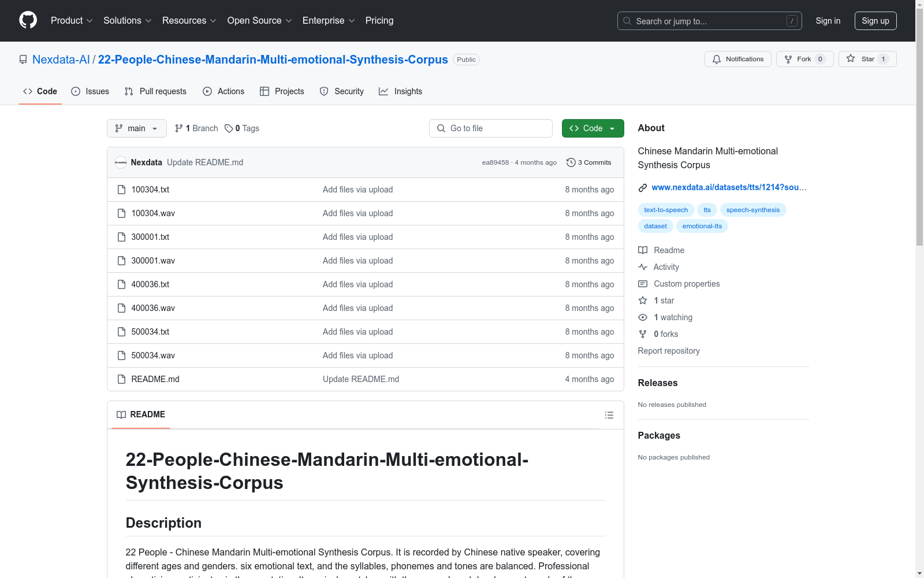Click the fork icon beside 0 forks
This screenshot has width=924, height=578.
(643, 334)
